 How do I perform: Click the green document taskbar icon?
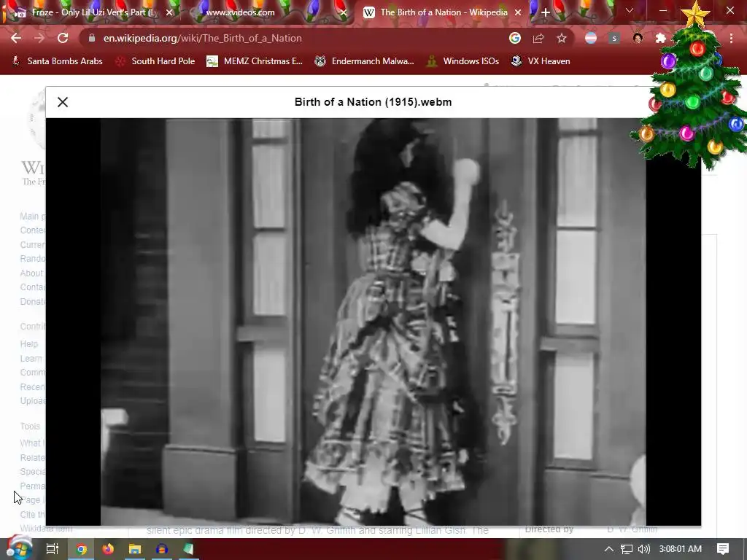tap(188, 549)
